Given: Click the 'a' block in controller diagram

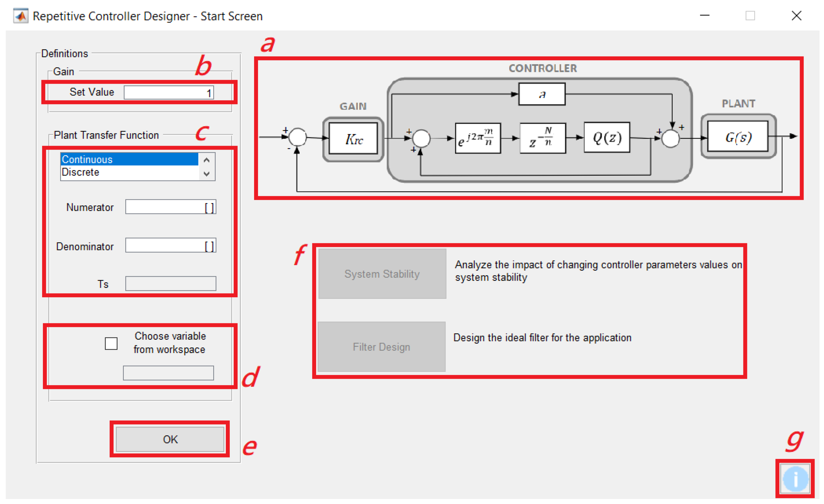Looking at the screenshot, I should pyautogui.click(x=542, y=94).
